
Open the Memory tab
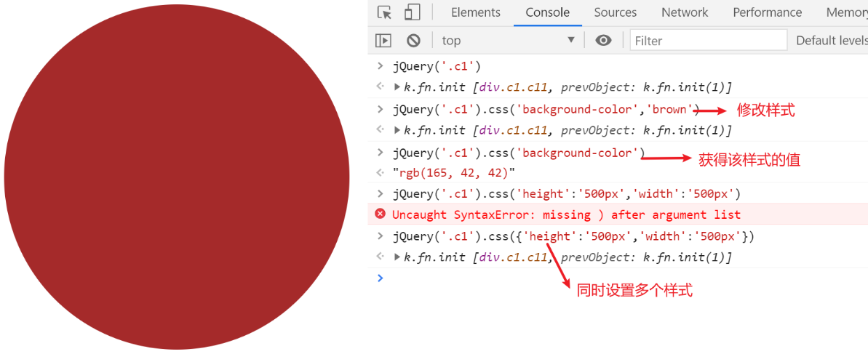tap(847, 12)
